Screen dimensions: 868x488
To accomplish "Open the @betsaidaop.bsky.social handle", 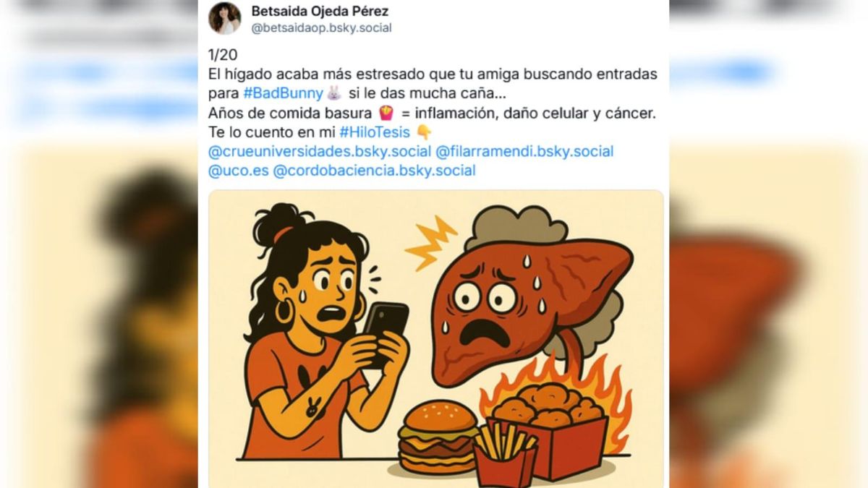I will coord(321,28).
